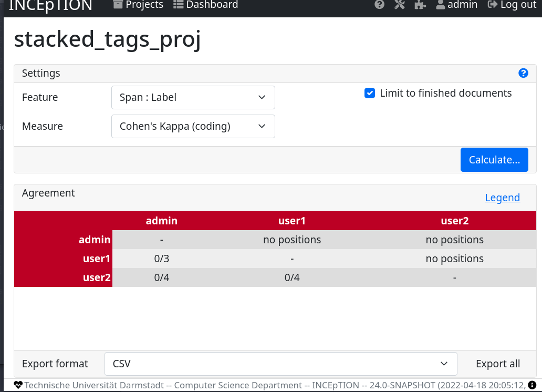The height and width of the screenshot is (392, 542).
Task: Click the 0/3 cell in user1 row
Action: click(x=161, y=259)
